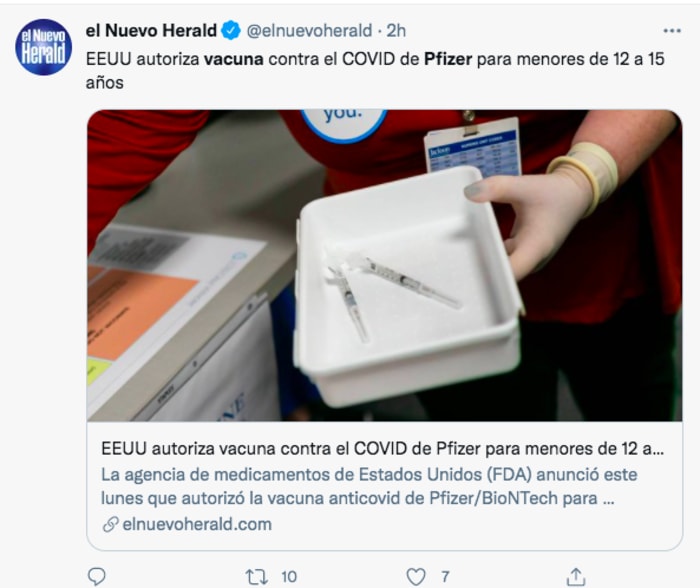Screen dimensions: 700x588
Task: Click the card description about the FDA
Action: [369, 486]
